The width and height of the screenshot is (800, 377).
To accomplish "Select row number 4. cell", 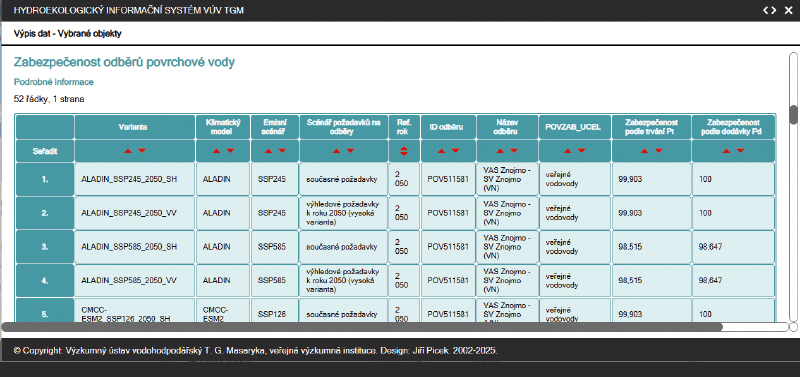I will tap(45, 280).
